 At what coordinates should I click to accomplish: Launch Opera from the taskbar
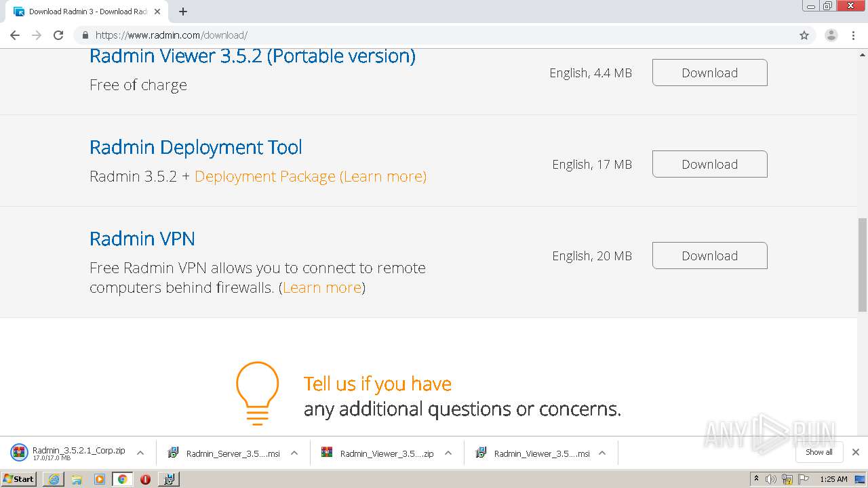145,479
